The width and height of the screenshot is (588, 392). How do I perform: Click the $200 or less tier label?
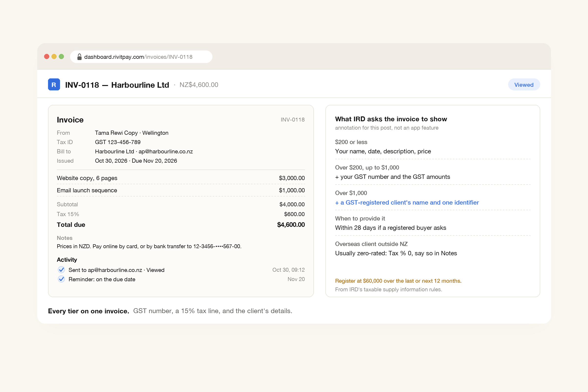351,142
